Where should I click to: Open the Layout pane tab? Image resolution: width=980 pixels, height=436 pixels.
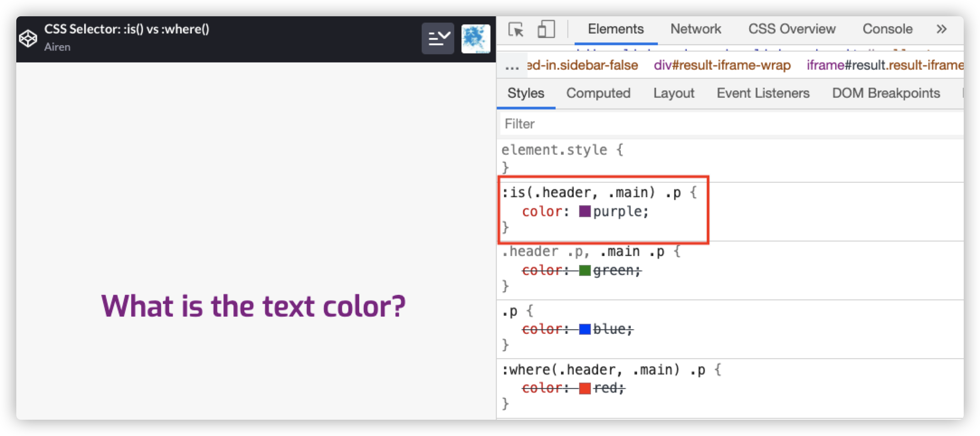coord(674,93)
